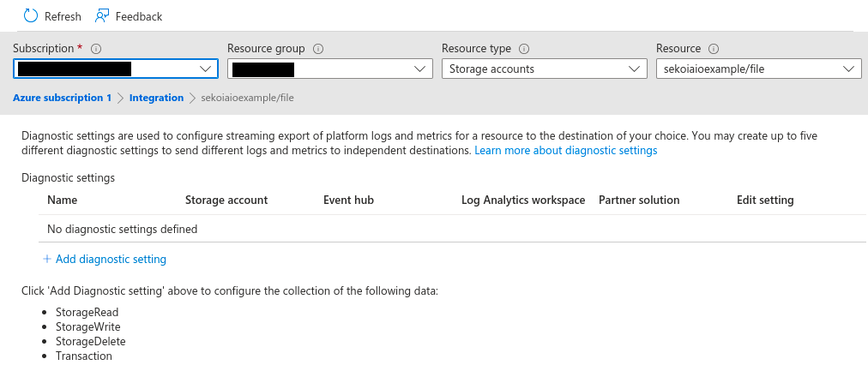Click the Name column header
Viewport: 868px width, 383px height.
click(x=63, y=200)
